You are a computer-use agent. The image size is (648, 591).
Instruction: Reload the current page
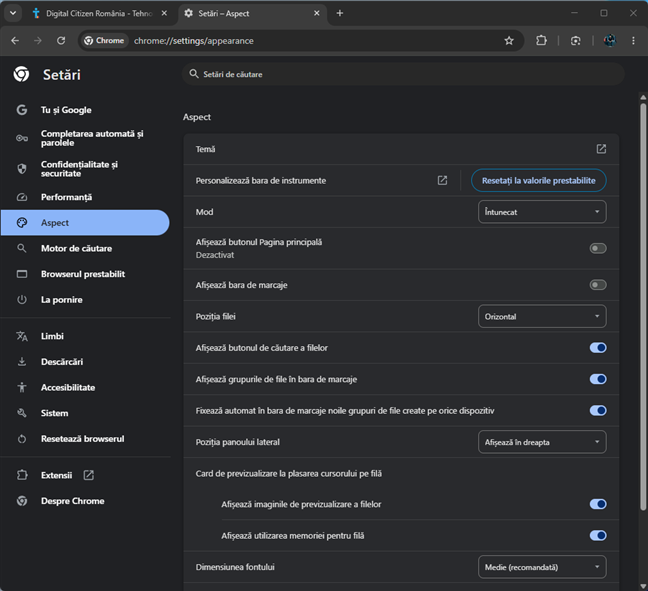[61, 41]
